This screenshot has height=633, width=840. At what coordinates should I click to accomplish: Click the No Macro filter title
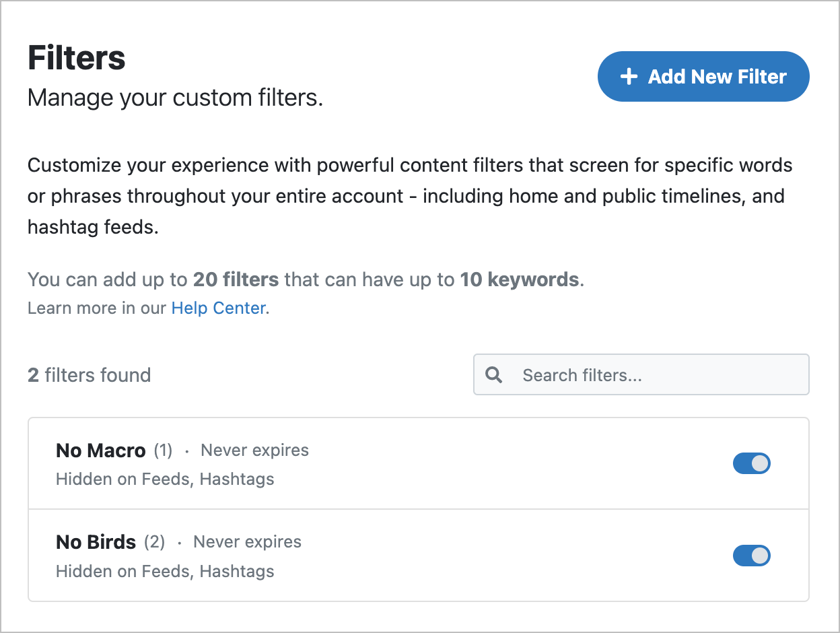[100, 450]
